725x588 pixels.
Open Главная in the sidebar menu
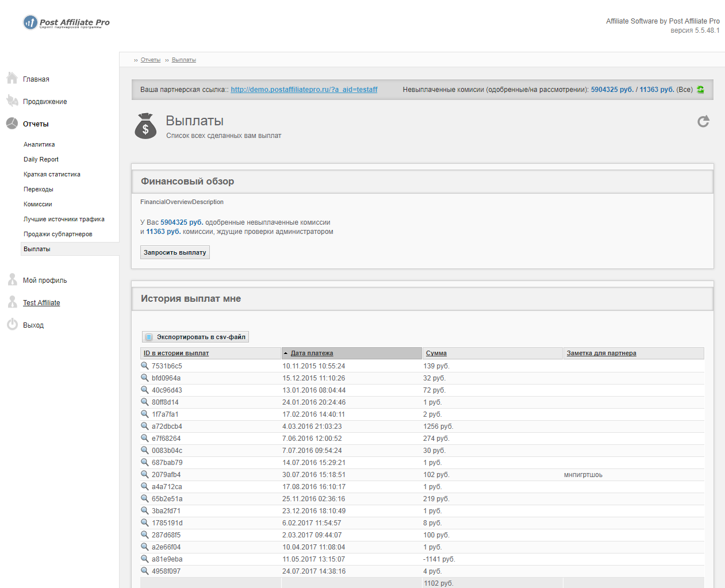pyautogui.click(x=36, y=79)
